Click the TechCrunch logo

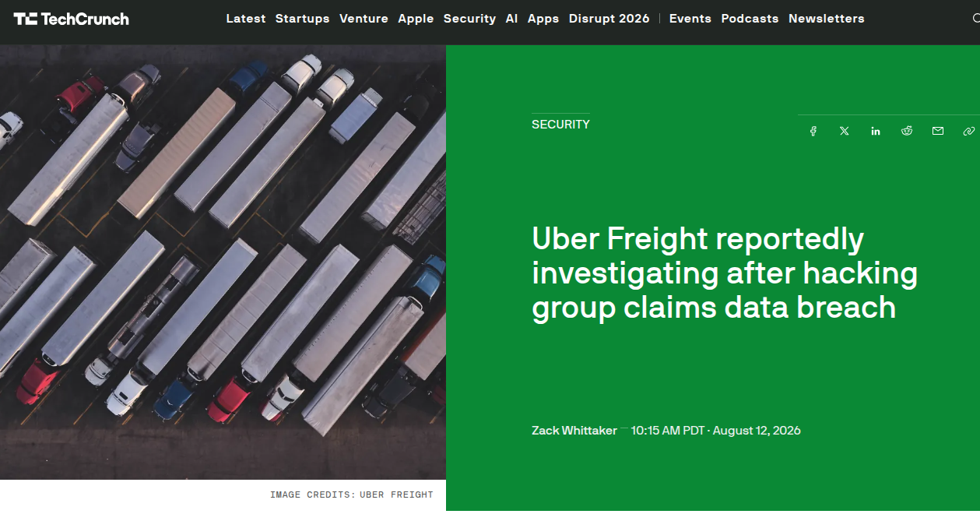[72, 19]
